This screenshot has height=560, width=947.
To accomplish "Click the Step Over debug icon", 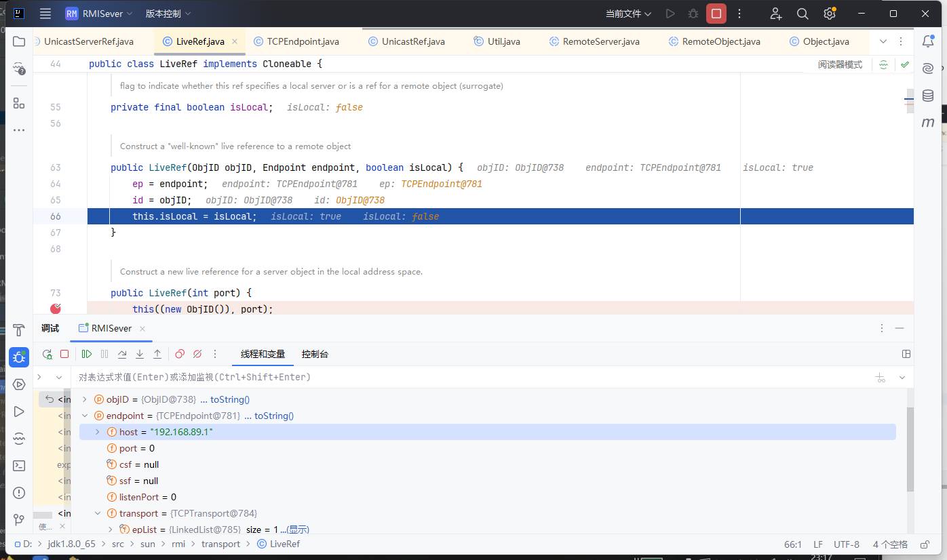I will pyautogui.click(x=122, y=354).
